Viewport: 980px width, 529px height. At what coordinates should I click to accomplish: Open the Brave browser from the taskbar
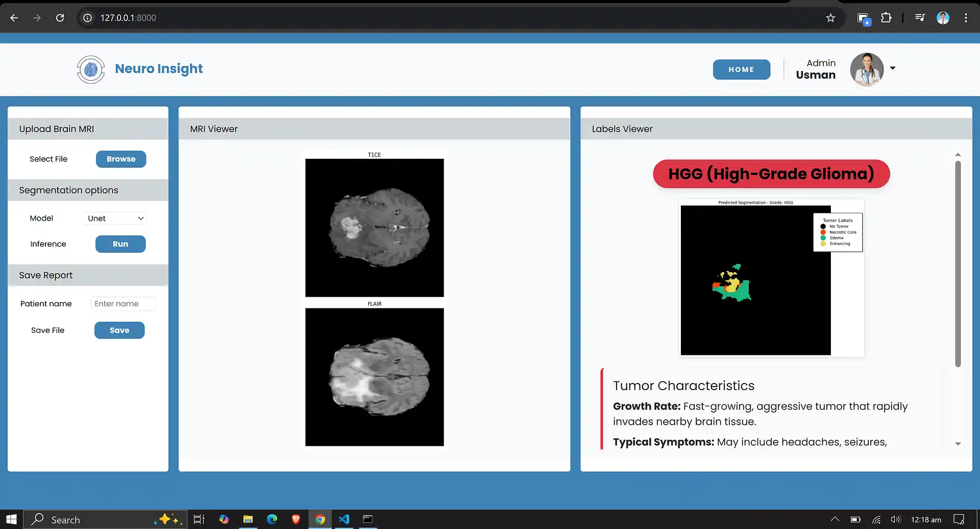(x=296, y=519)
